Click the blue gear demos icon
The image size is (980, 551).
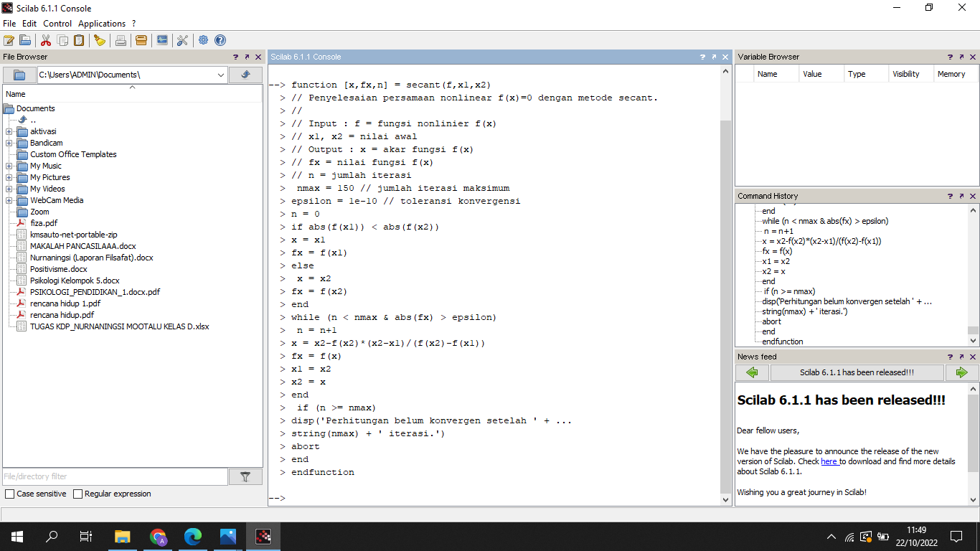204,40
